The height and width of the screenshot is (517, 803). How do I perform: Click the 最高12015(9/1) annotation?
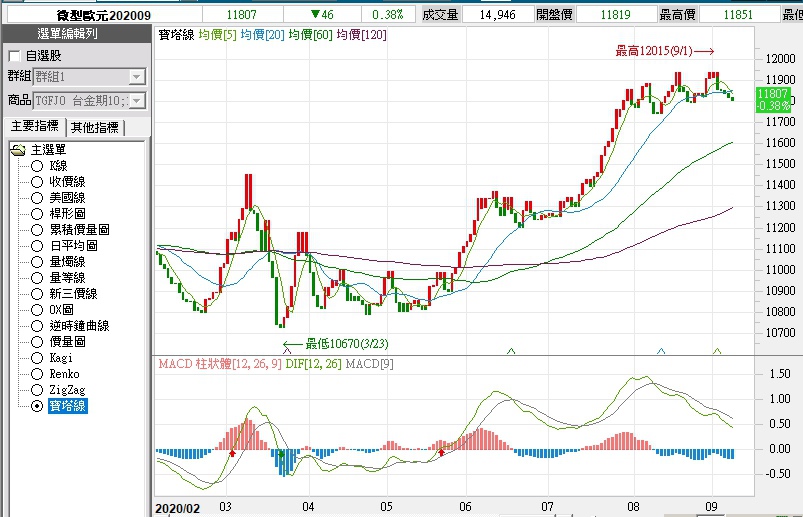tap(665, 51)
